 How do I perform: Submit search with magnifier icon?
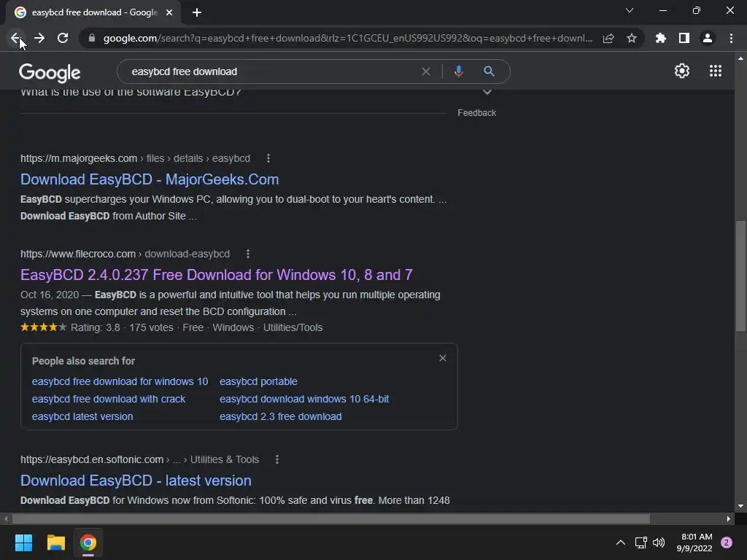(x=489, y=71)
